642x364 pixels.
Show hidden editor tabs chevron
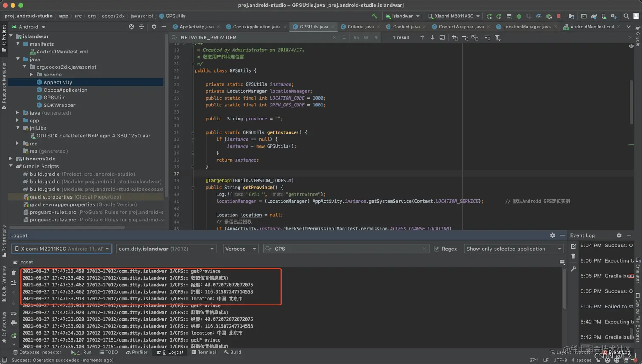pos(628,27)
